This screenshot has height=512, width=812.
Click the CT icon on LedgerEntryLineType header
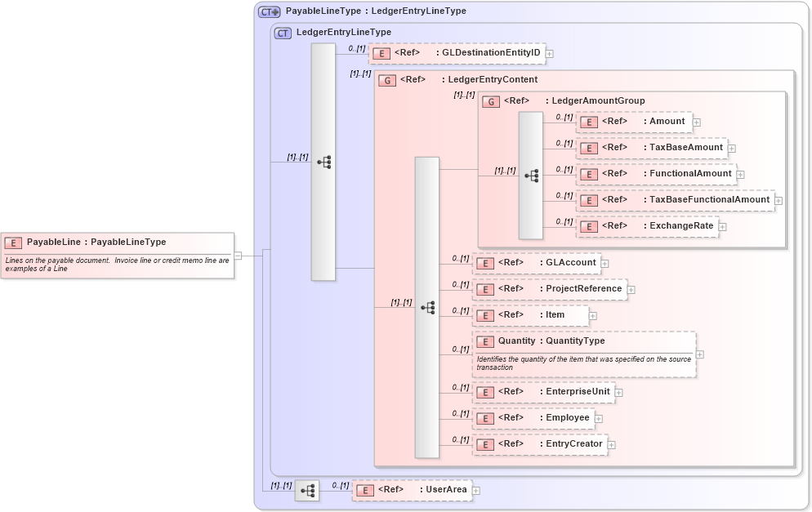[282, 33]
